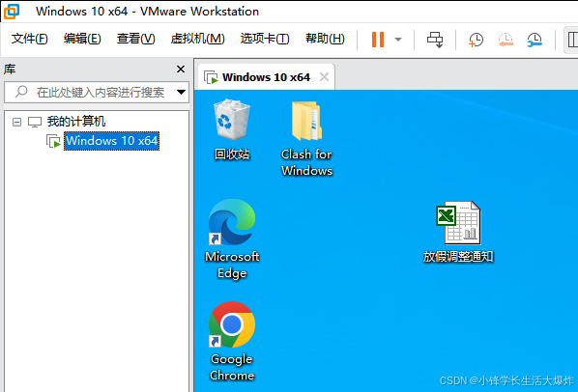Click the computer icon beside 我的计算机

point(35,122)
